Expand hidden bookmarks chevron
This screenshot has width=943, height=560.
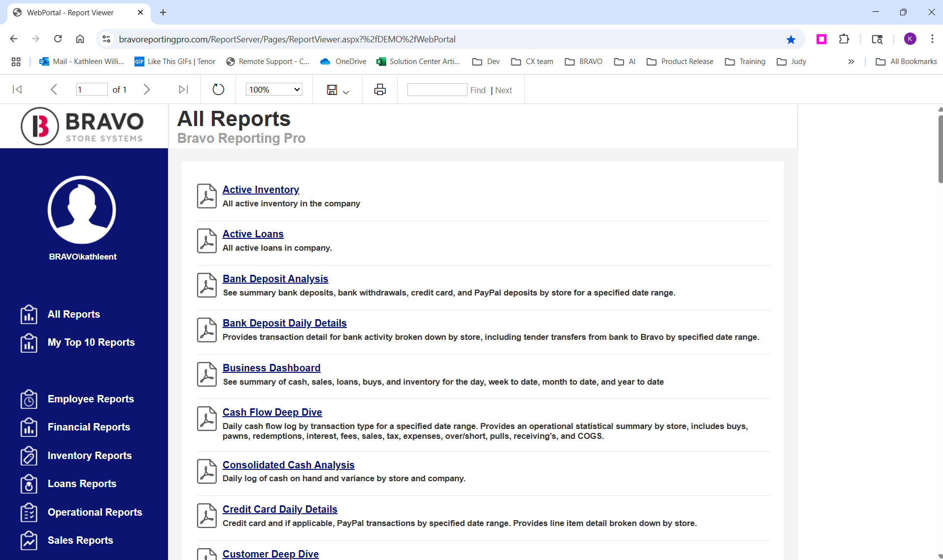click(851, 62)
